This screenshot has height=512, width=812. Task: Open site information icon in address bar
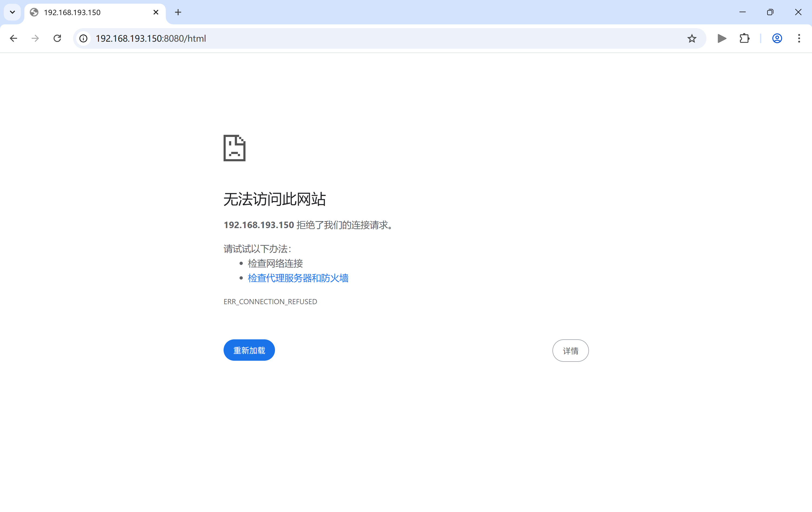83,38
